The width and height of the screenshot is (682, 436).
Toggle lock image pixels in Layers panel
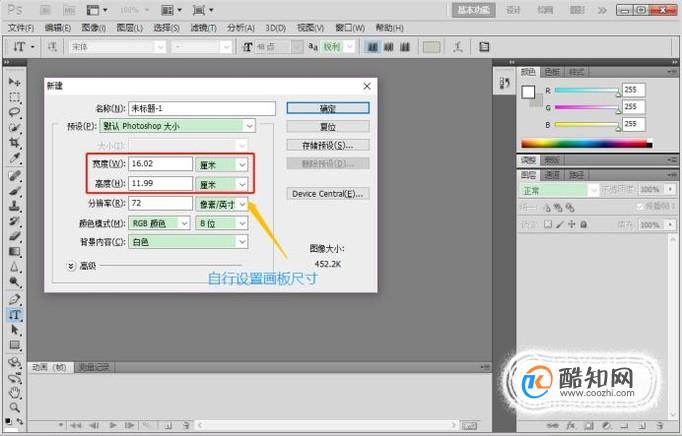tap(560, 225)
